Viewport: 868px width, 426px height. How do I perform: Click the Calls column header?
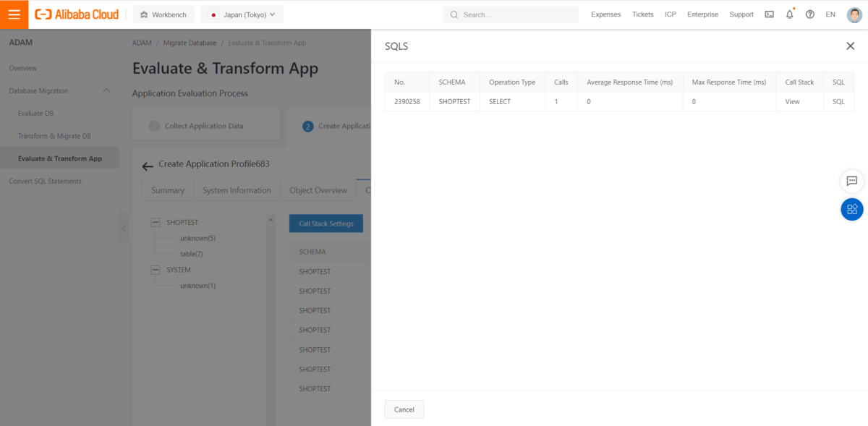tap(561, 82)
